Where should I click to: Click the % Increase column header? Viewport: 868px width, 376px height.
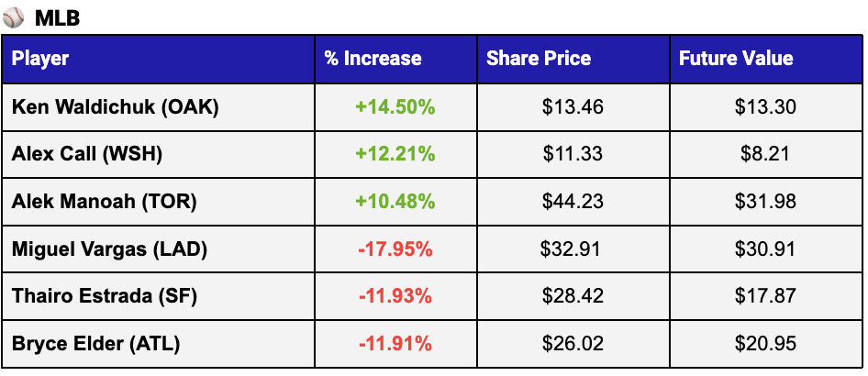point(373,59)
